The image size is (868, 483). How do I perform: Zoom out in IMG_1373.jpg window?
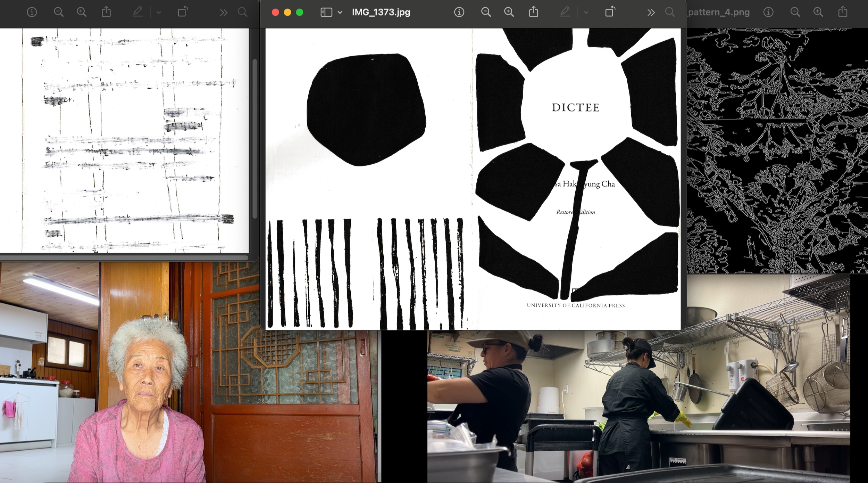point(486,13)
